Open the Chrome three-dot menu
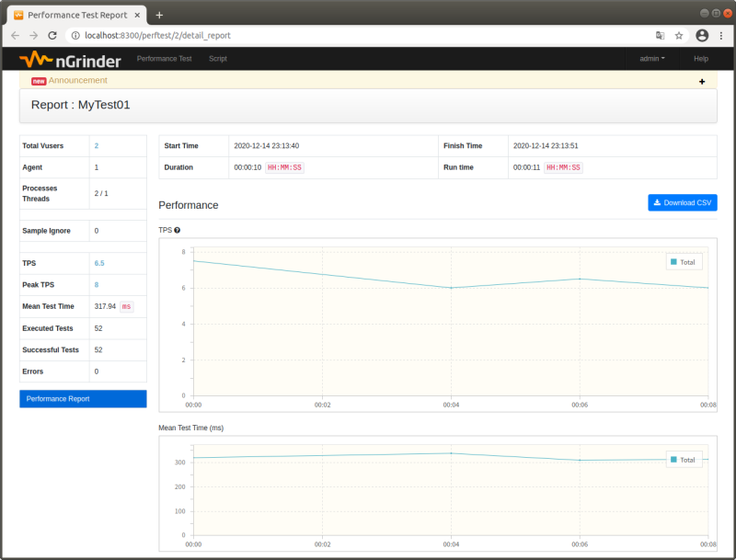 click(721, 36)
